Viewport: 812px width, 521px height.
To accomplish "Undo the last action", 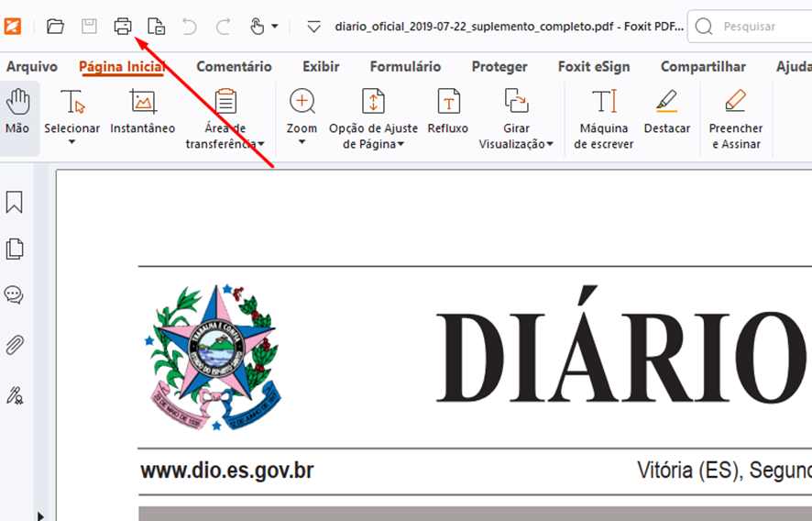I will [x=190, y=26].
